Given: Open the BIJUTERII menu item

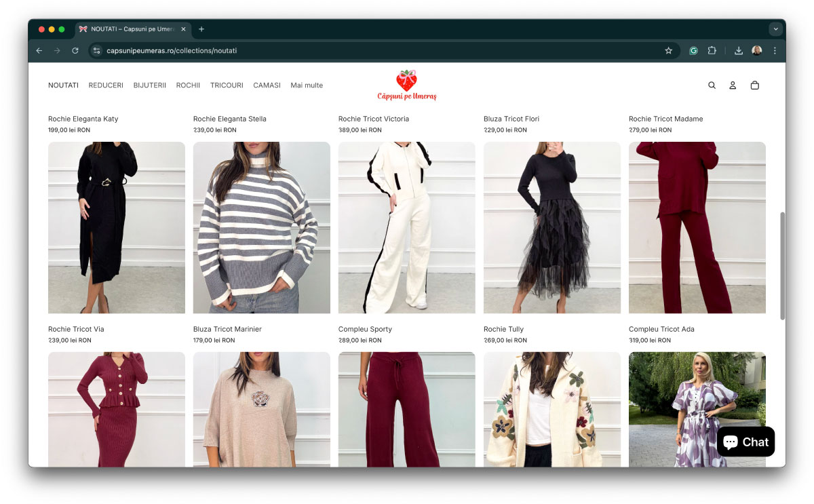Looking at the screenshot, I should pyautogui.click(x=150, y=85).
